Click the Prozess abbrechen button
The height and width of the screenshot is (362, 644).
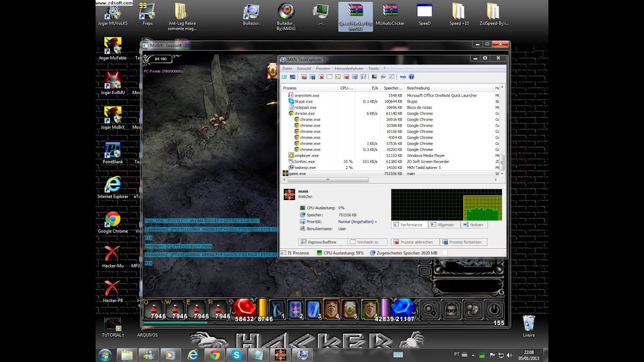[416, 242]
